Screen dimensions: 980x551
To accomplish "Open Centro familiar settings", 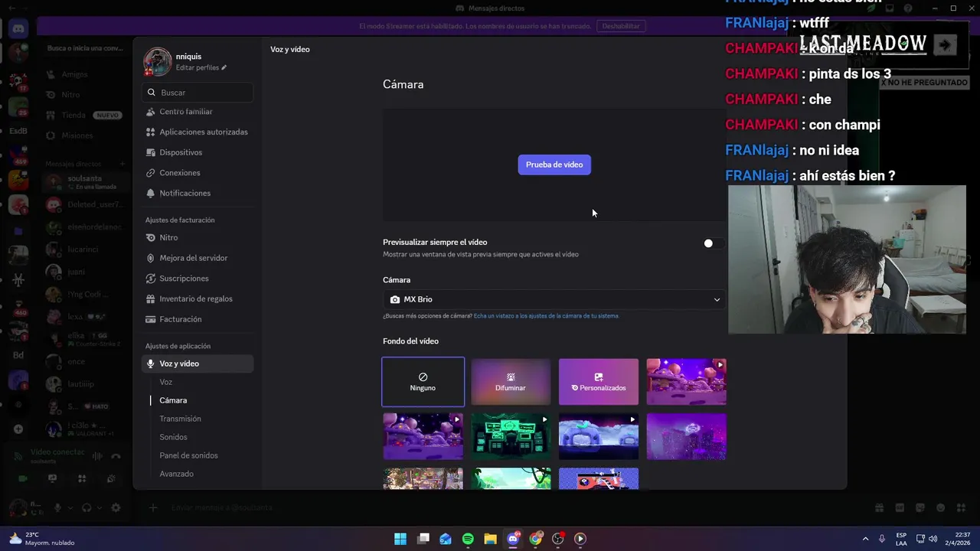I will pos(198,112).
